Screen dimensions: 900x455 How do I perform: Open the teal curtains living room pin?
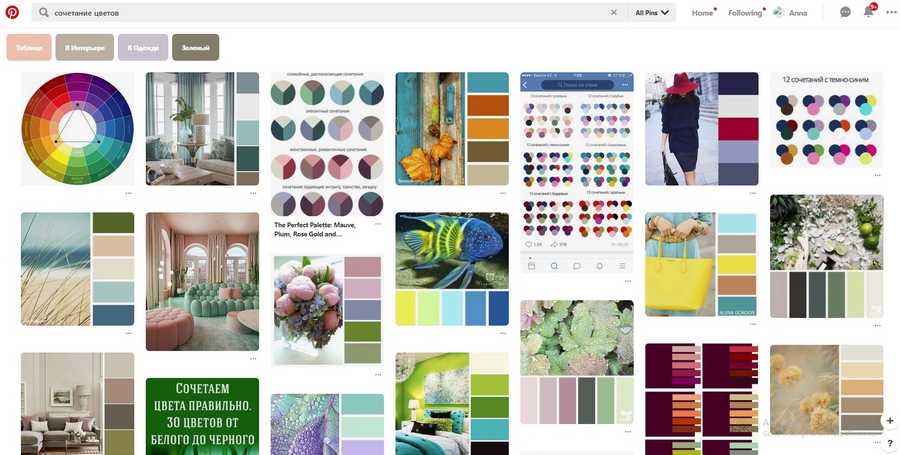coord(202,129)
